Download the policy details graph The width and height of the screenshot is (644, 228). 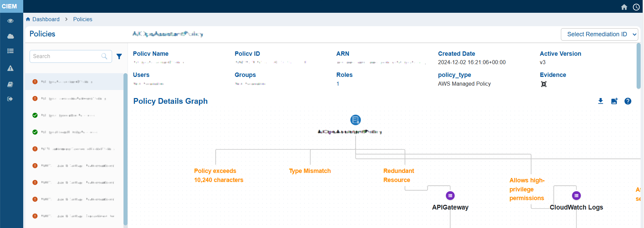[x=601, y=101]
